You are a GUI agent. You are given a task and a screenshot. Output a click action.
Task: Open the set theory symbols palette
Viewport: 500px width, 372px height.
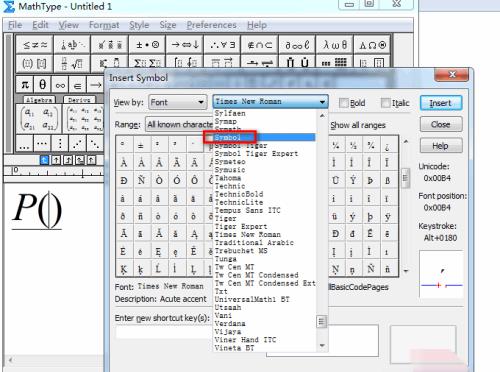(x=260, y=45)
